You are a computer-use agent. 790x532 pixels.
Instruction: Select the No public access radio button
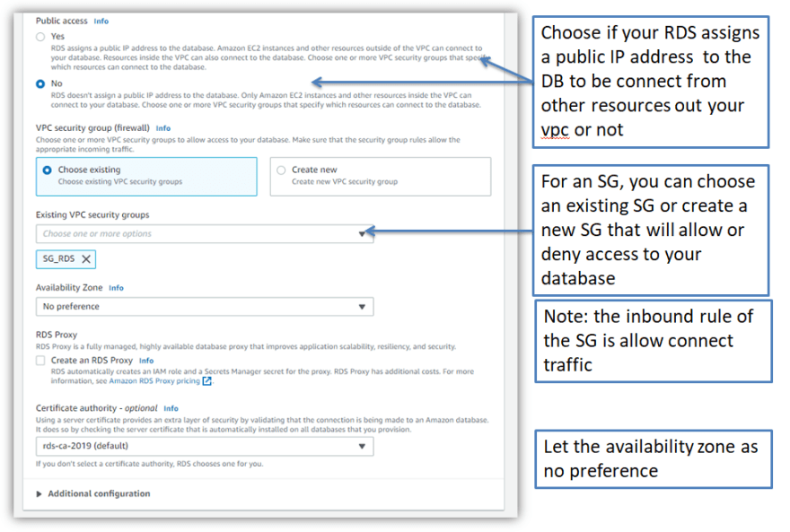pos(40,83)
